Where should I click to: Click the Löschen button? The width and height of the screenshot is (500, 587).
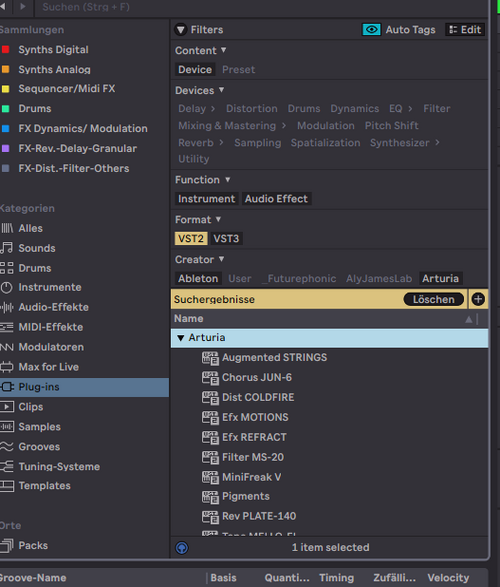433,299
